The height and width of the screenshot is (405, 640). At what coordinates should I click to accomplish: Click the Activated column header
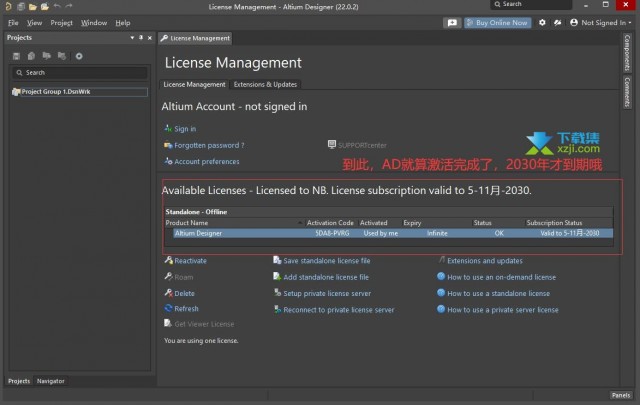click(x=373, y=223)
